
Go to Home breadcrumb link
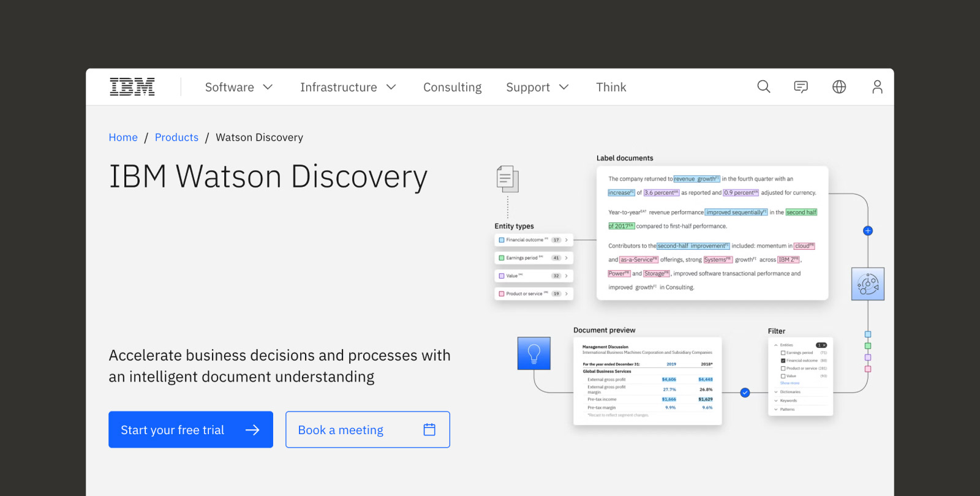pyautogui.click(x=123, y=137)
